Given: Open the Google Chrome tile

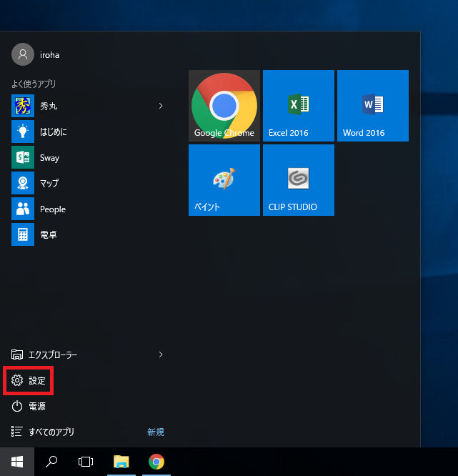Looking at the screenshot, I should [x=224, y=106].
